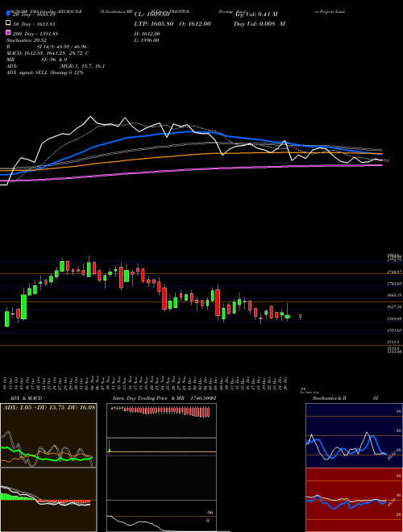Viewport: 403px width, 532px height.
Task: Click the white 50 Day legend swatch
Action: [x=8, y=23]
